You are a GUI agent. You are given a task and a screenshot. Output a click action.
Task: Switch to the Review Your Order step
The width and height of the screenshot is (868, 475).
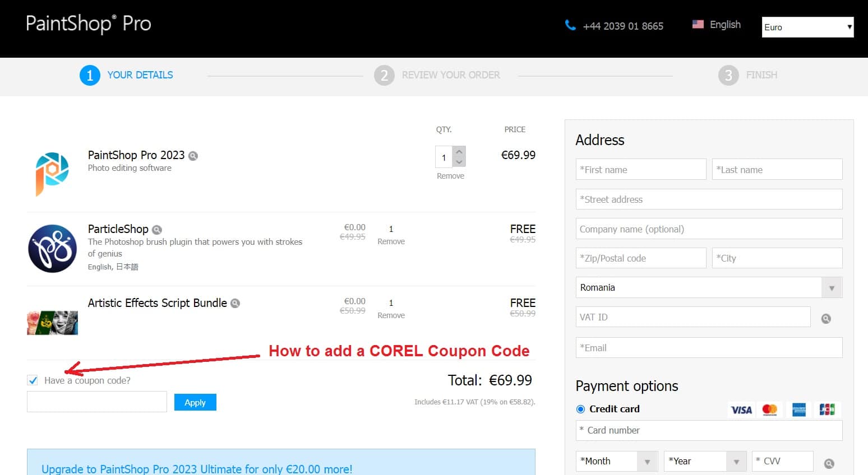(x=451, y=74)
